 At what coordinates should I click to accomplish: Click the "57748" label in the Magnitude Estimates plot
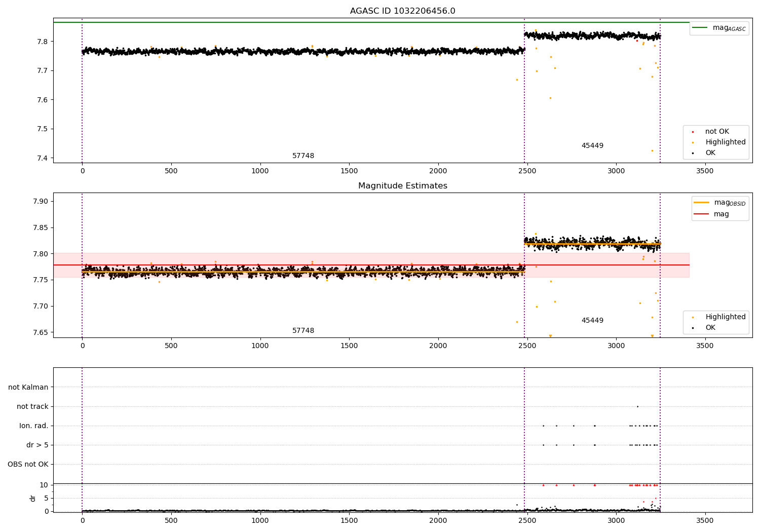pos(303,331)
